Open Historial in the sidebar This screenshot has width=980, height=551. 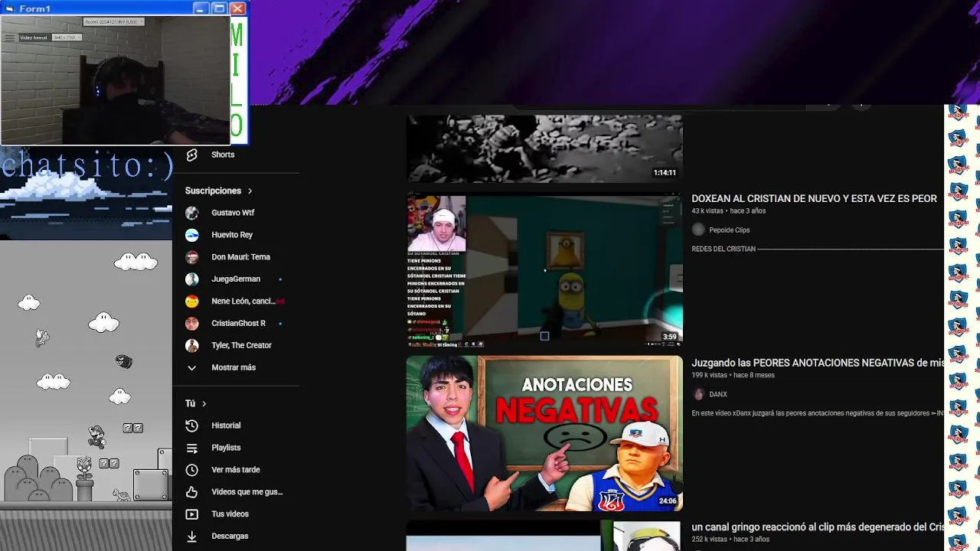click(226, 425)
